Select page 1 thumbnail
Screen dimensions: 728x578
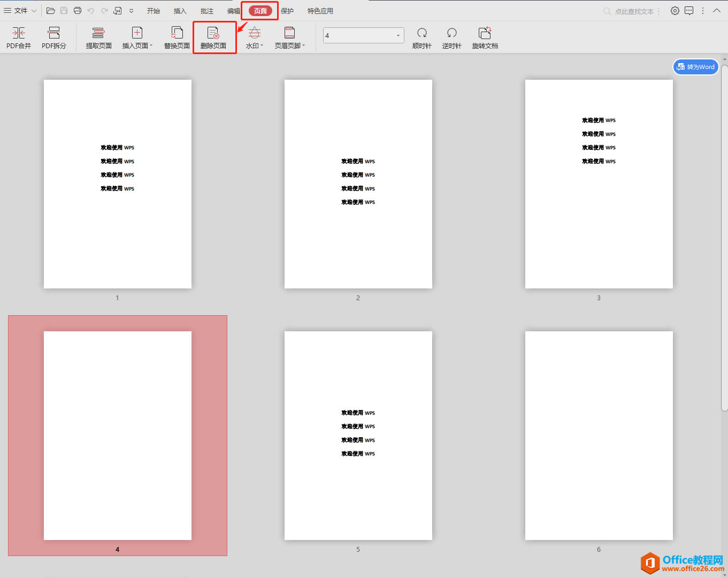(x=118, y=184)
